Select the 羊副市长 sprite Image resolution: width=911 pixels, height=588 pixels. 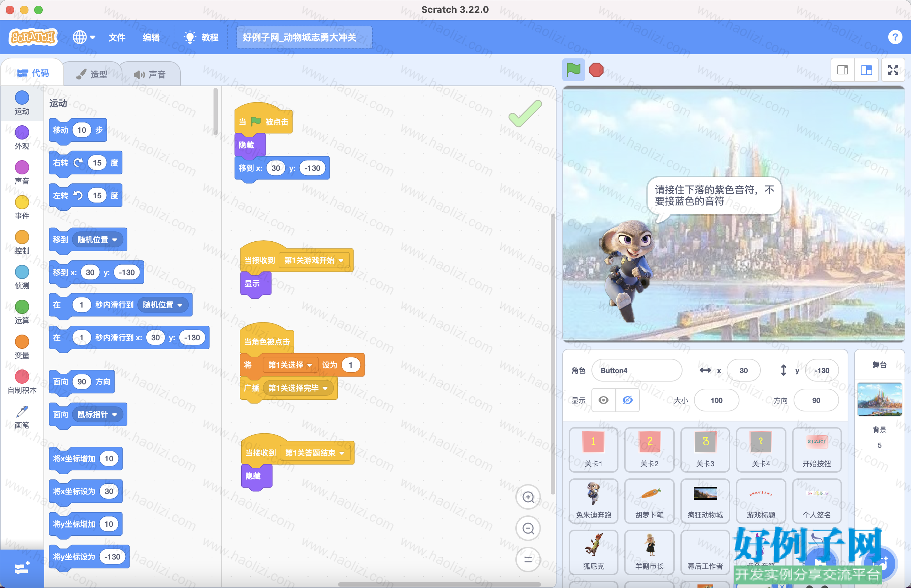coord(649,552)
